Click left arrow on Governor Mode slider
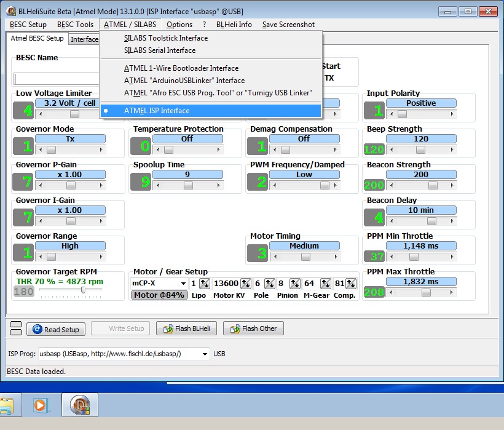 point(41,149)
